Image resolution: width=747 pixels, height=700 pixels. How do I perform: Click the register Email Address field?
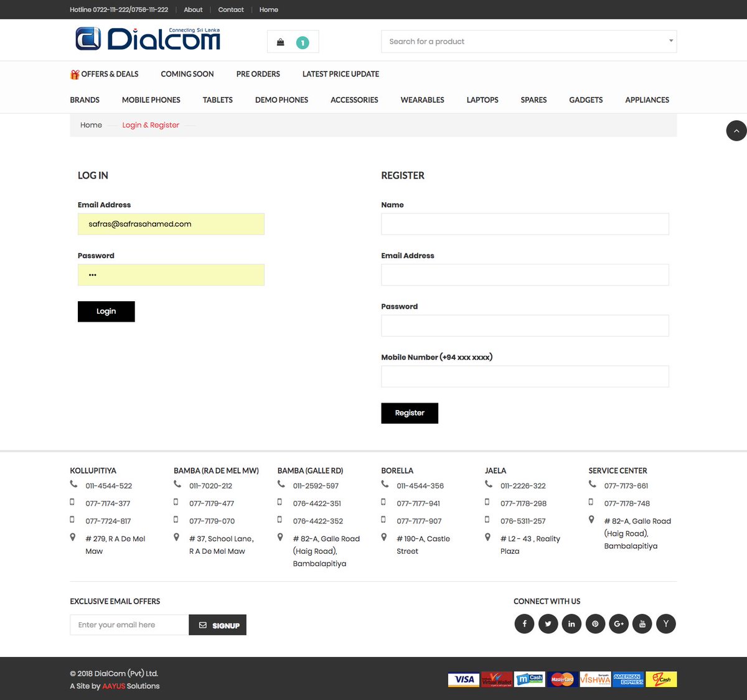(525, 275)
